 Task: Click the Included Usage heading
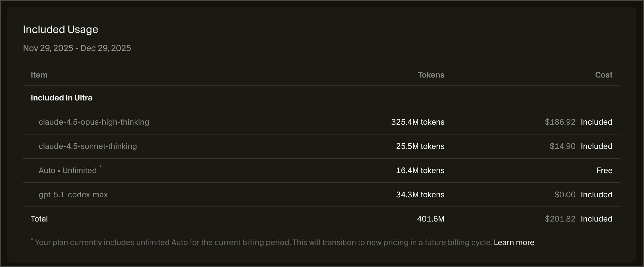(61, 29)
